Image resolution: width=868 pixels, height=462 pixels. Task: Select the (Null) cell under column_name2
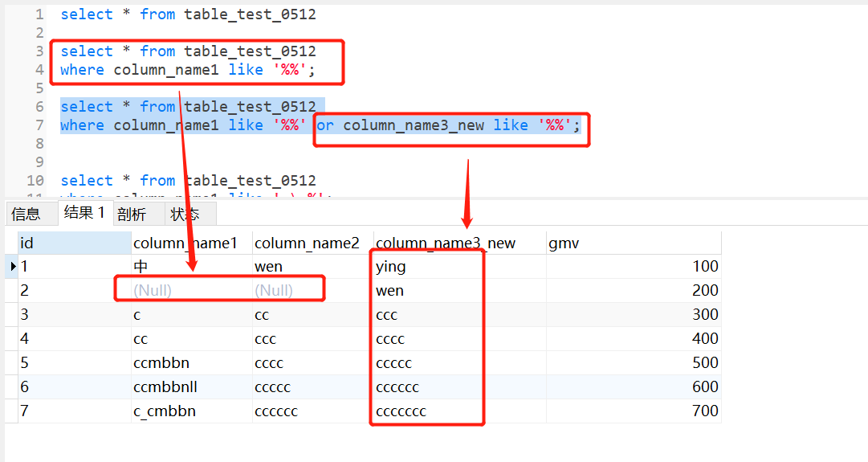point(313,290)
